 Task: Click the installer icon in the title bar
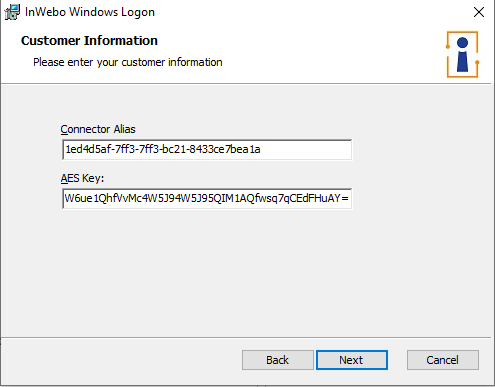12,12
